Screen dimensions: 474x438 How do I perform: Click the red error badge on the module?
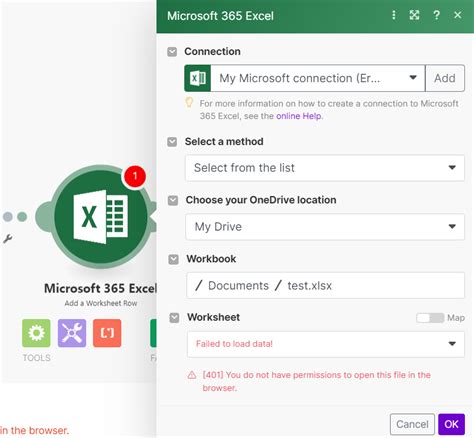[x=135, y=176]
